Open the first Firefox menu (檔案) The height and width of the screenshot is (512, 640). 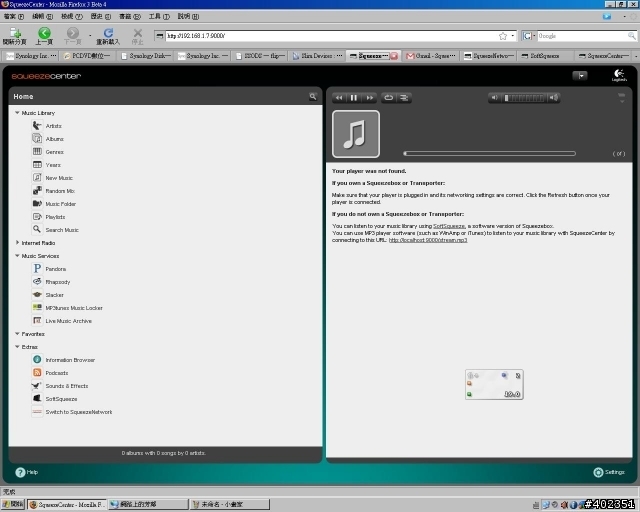click(x=13, y=16)
